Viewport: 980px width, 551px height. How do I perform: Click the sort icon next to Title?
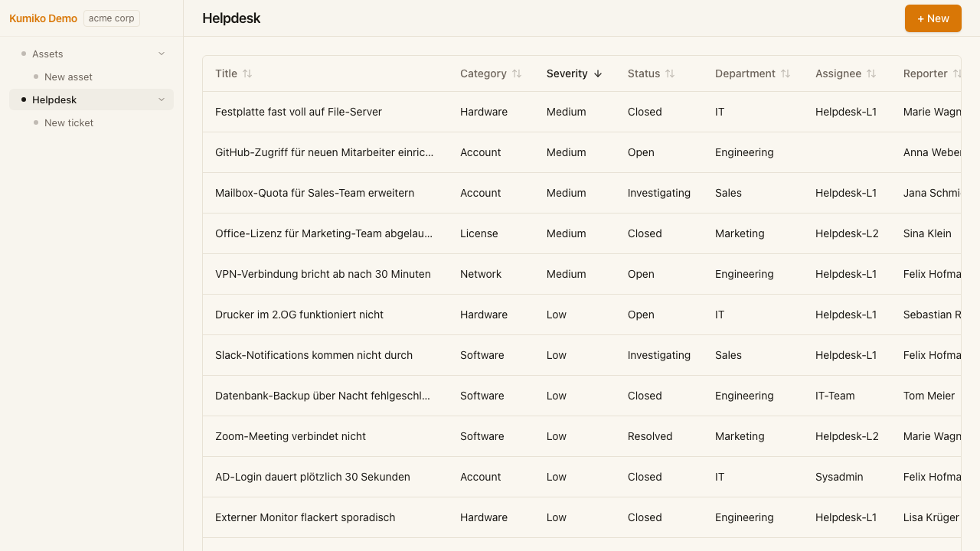[247, 73]
